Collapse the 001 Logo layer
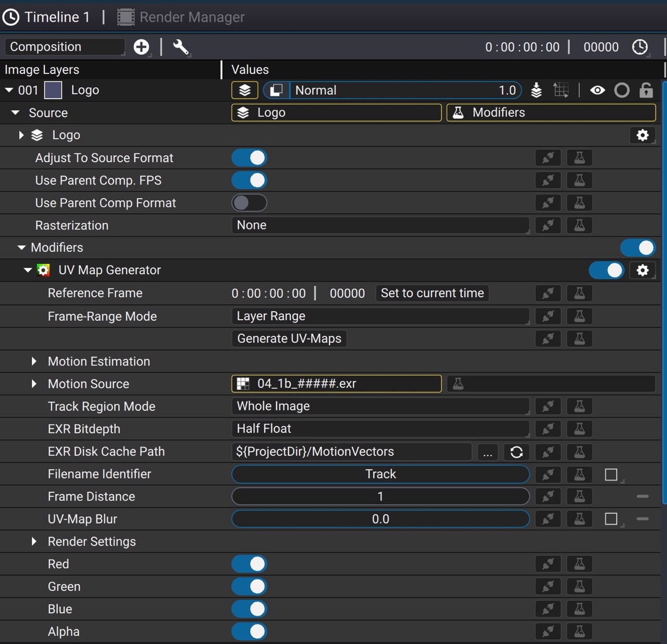 [x=9, y=90]
